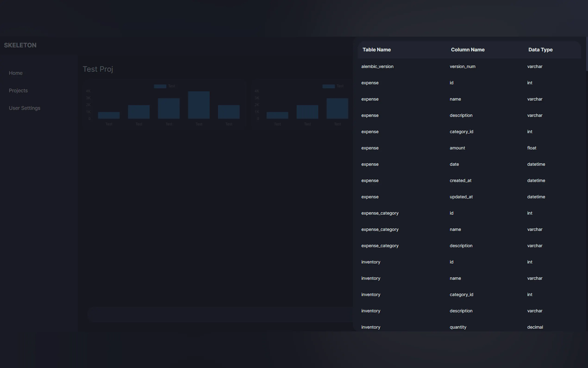
Task: Go to Projects in the sidebar
Action: [18, 91]
